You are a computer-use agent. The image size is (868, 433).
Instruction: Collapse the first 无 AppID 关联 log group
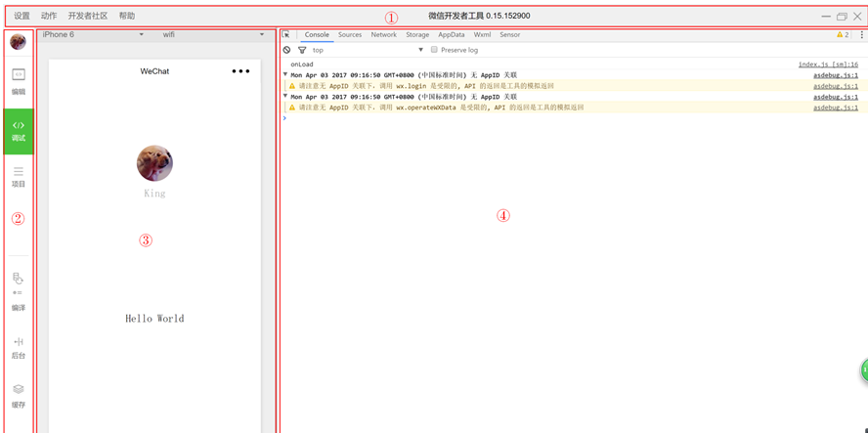point(285,74)
